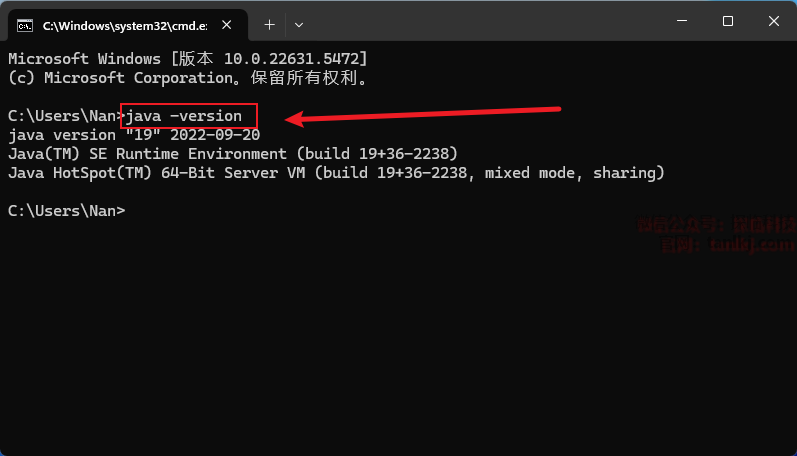Click the red watermark text
797x456 pixels.
click(x=716, y=235)
